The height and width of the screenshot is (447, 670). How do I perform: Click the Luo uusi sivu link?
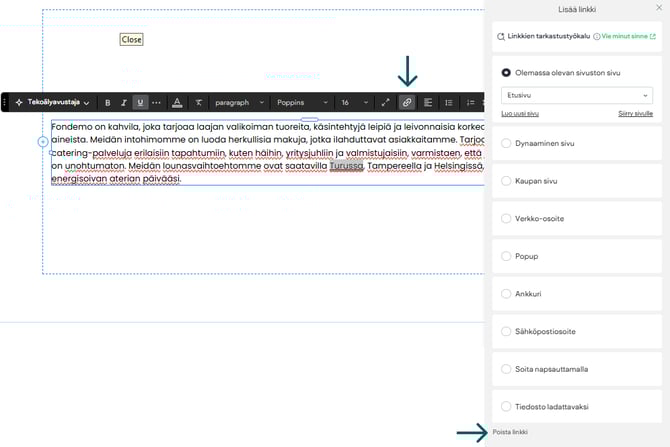coord(520,114)
